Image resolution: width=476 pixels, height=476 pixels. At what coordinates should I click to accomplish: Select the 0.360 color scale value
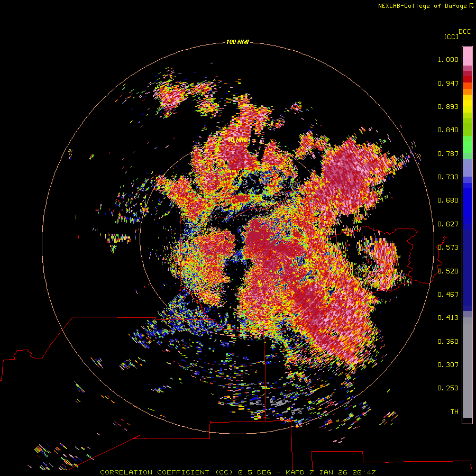coord(448,342)
